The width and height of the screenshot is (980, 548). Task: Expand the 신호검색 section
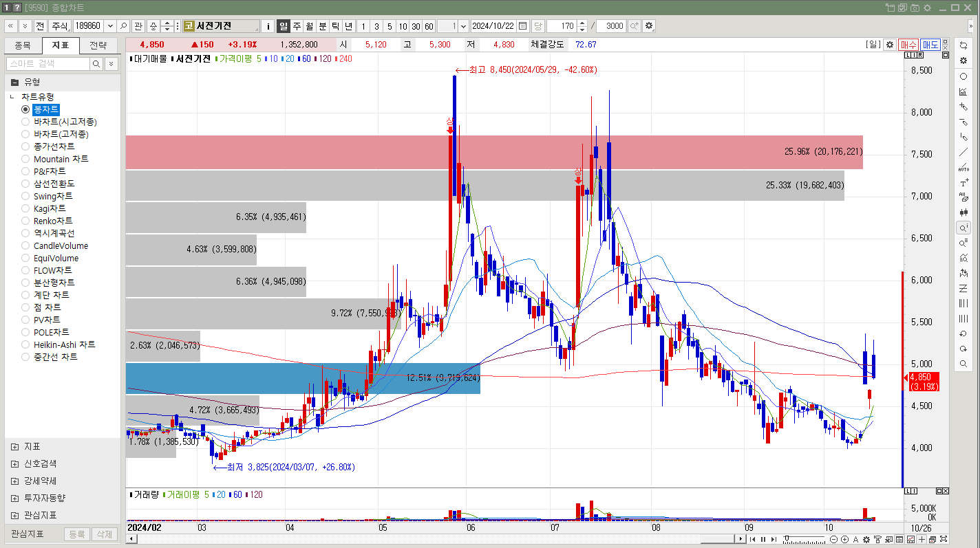(x=15, y=463)
